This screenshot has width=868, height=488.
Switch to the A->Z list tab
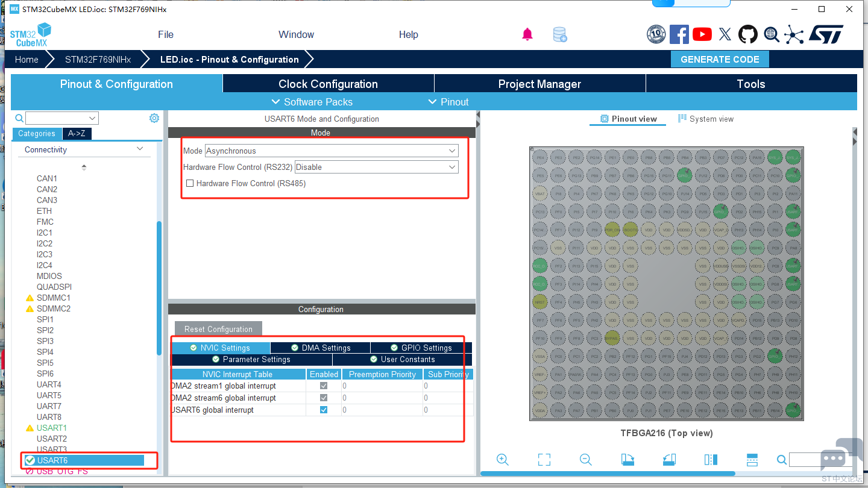(x=77, y=134)
